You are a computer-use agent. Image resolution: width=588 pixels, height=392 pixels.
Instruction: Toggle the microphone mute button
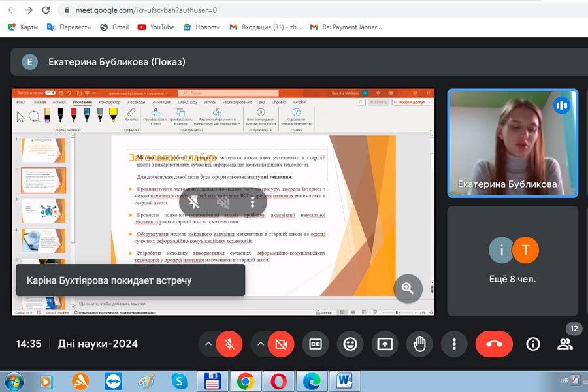[x=229, y=344]
